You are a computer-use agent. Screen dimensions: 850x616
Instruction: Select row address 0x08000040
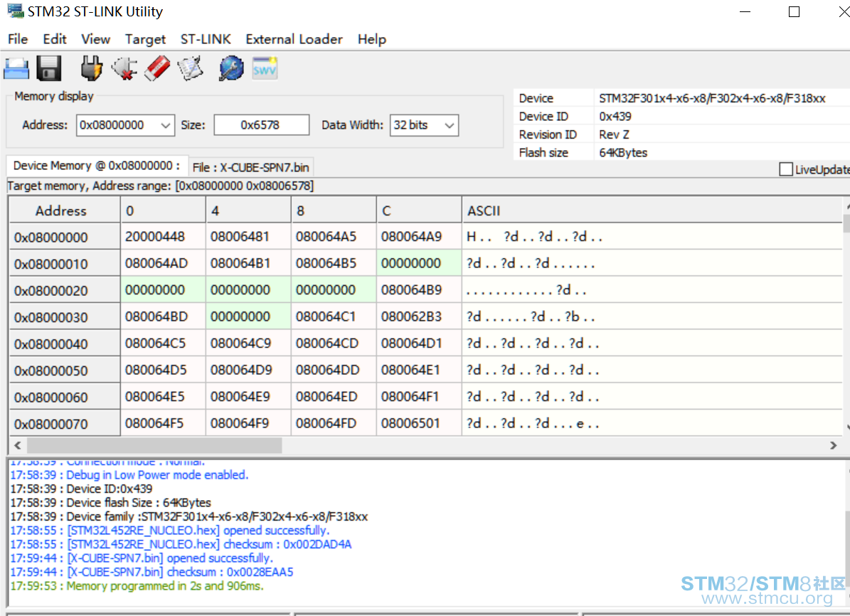pos(65,344)
